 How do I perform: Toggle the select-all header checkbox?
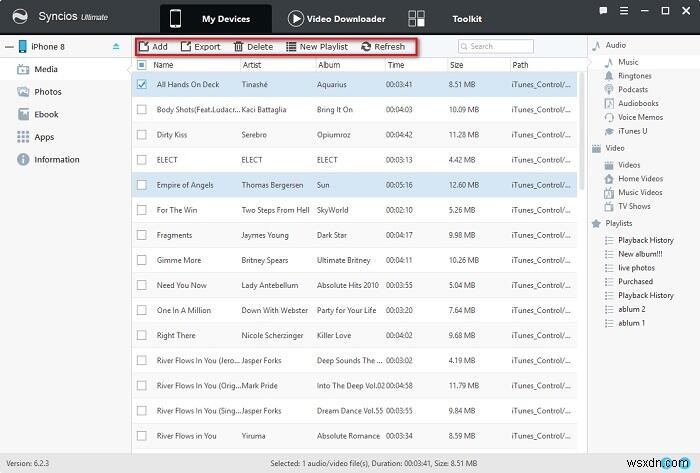tap(142, 65)
